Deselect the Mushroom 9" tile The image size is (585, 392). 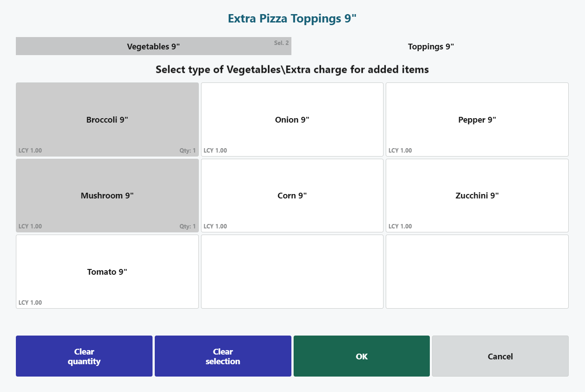pos(107,195)
